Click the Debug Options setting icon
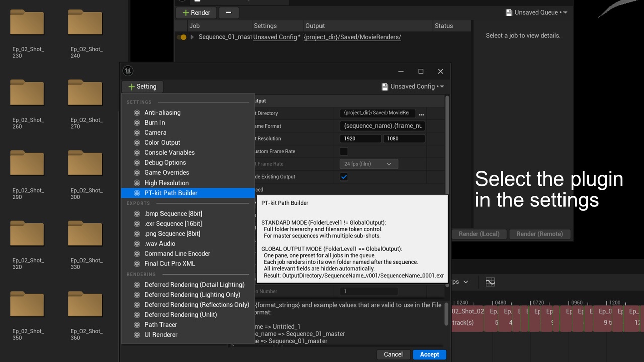This screenshot has width=644, height=362. pos(137,163)
